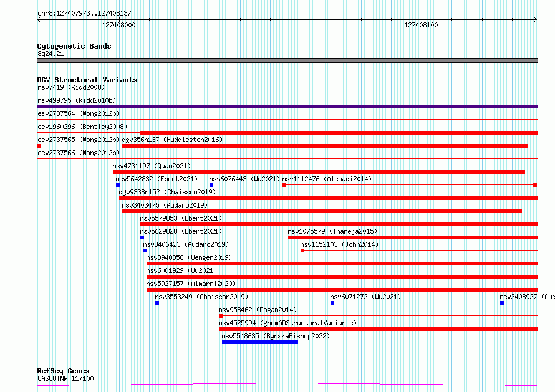The width and height of the screenshot is (555, 392).
Task: Click the dgv356n137 (Huddleston2016) red bar
Action: pos(325,146)
